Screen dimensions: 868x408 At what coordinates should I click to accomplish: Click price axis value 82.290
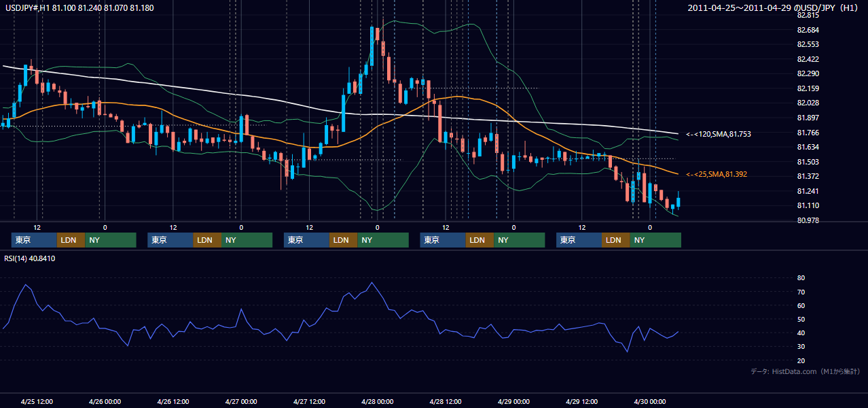click(x=808, y=73)
